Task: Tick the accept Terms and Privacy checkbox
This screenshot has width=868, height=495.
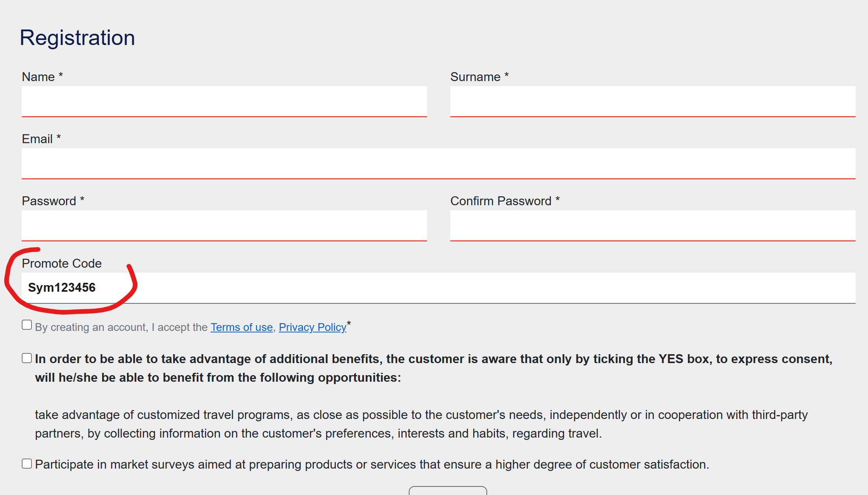Action: click(27, 325)
